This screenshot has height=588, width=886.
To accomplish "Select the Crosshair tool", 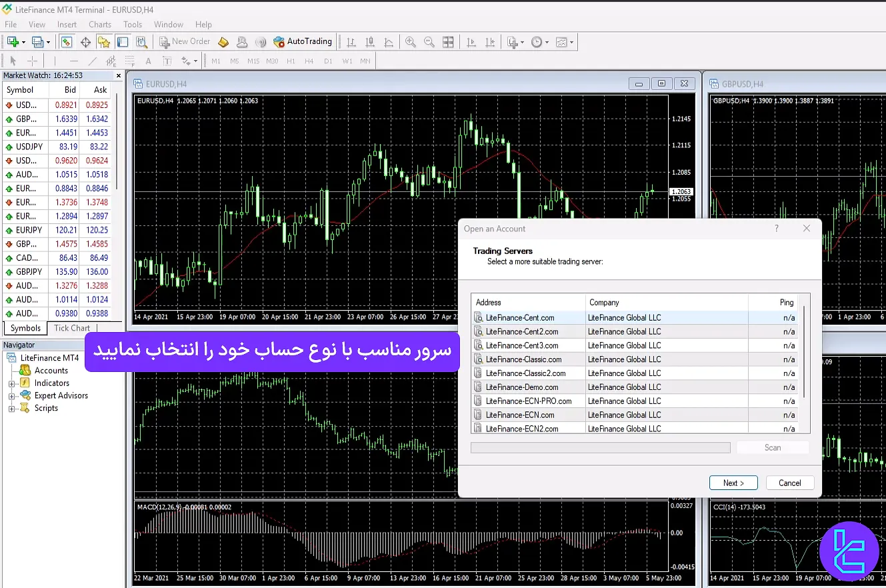I will (32, 60).
